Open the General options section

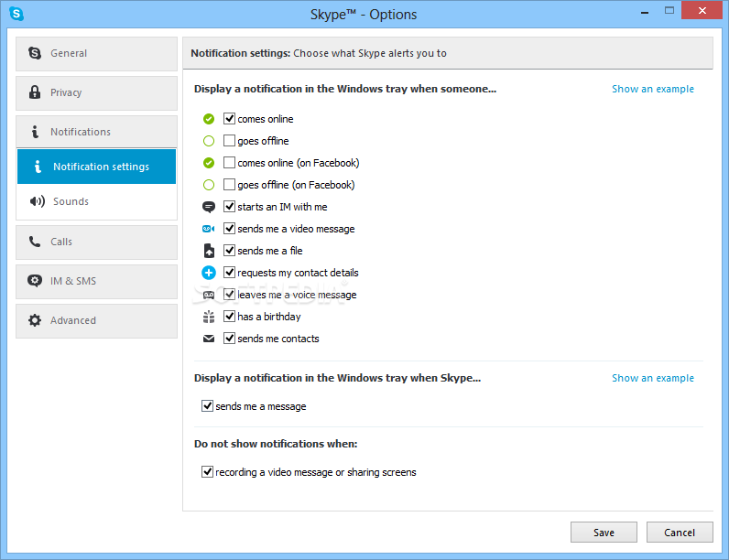tap(97, 54)
